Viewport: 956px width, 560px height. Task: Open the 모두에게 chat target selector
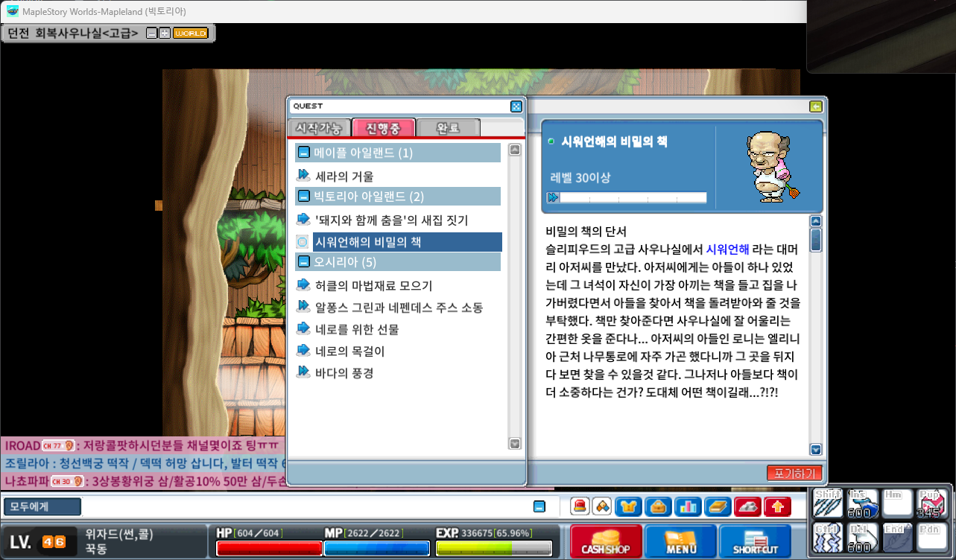click(42, 506)
